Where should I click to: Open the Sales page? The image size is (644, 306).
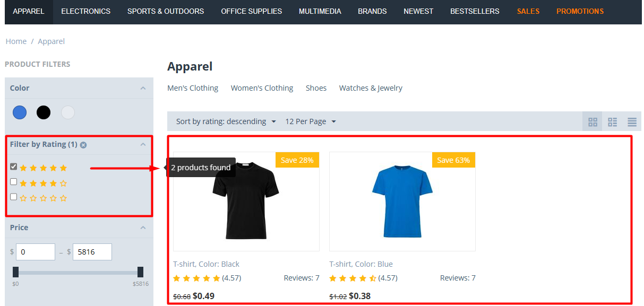click(x=528, y=11)
